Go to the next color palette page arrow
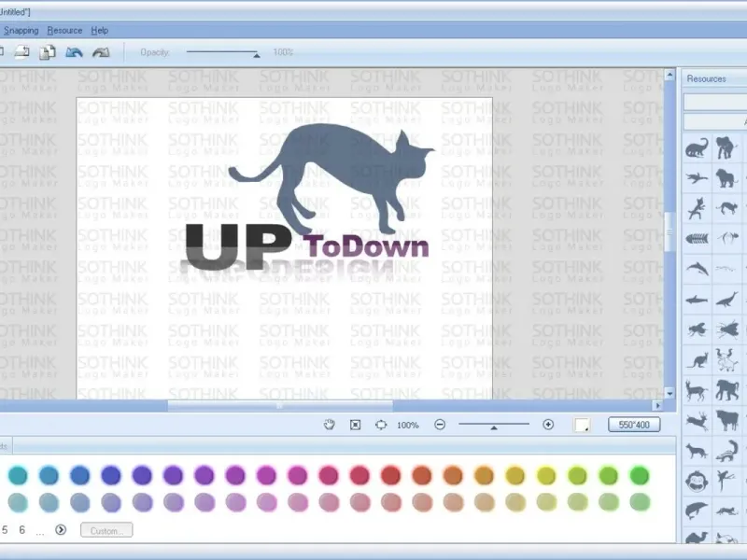This screenshot has height=560, width=747. (61, 529)
